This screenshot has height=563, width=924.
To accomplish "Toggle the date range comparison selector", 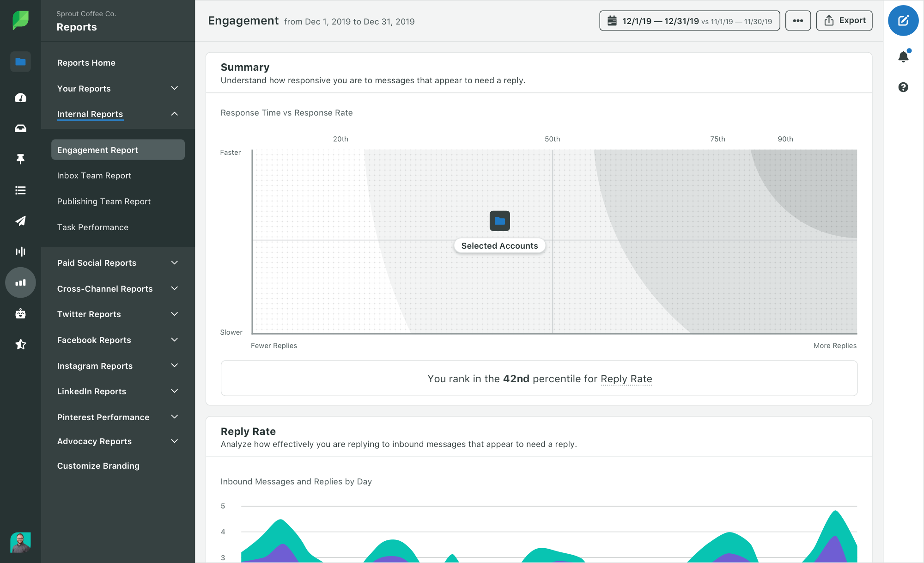I will 689,20.
